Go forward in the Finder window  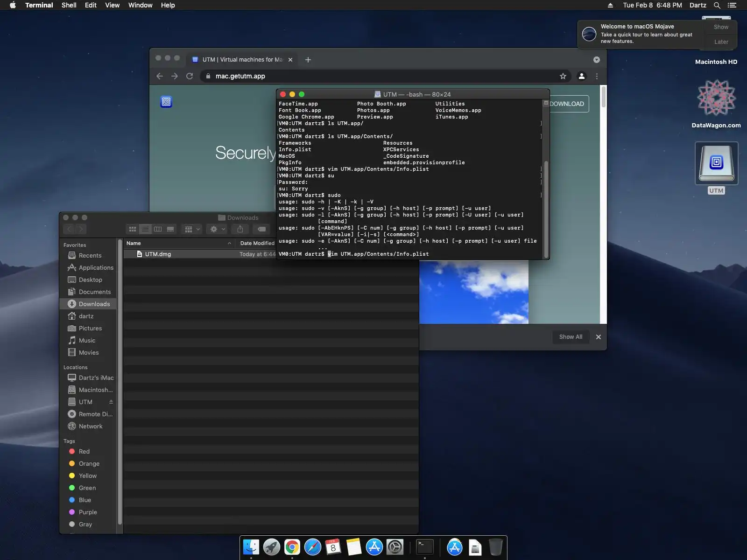(81, 229)
